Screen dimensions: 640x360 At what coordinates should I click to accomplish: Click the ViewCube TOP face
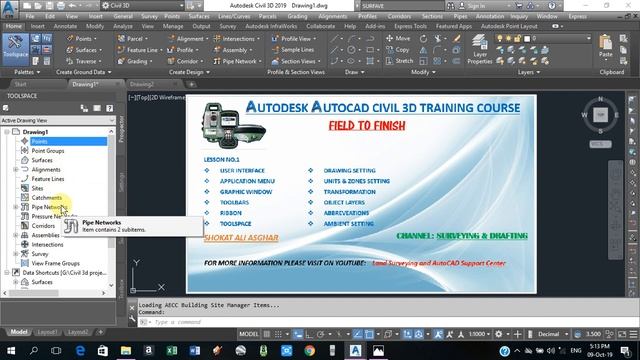[600, 115]
